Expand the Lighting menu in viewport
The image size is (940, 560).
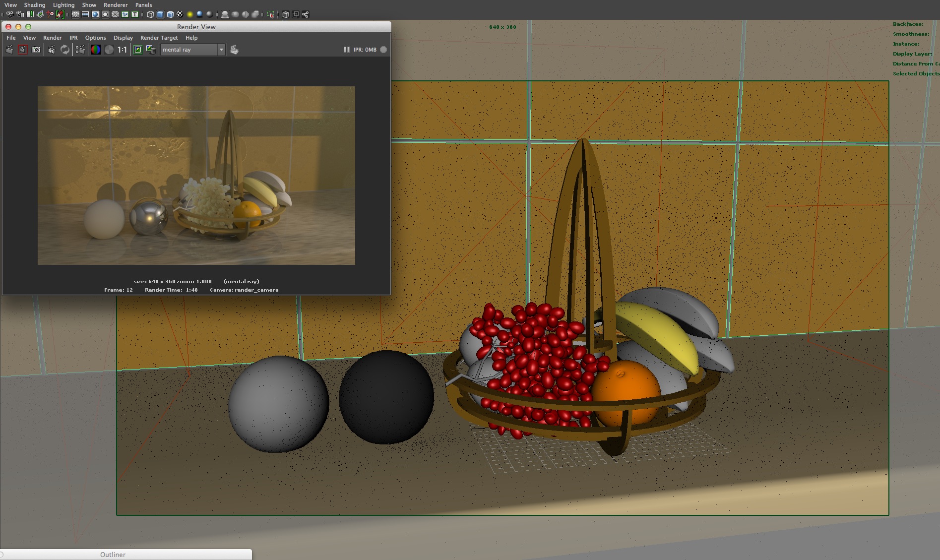[63, 5]
